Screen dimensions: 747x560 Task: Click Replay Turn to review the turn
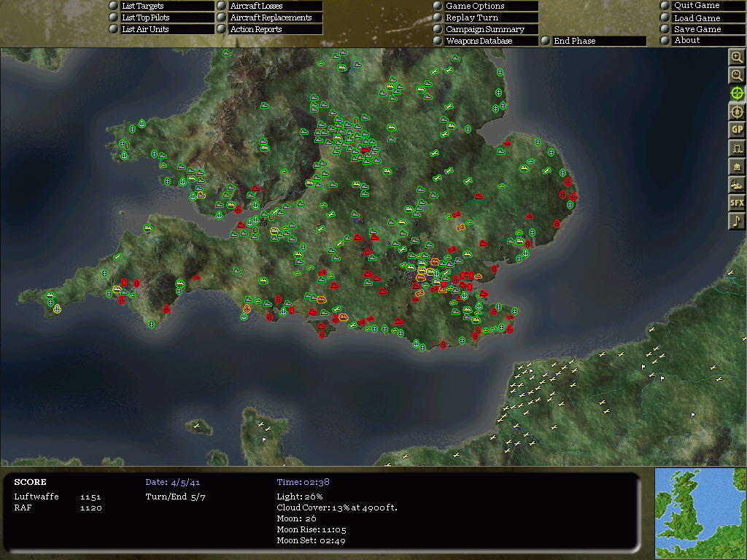[484, 17]
